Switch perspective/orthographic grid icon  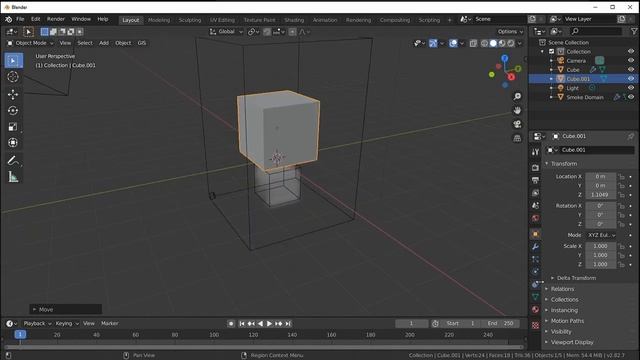coord(517,138)
